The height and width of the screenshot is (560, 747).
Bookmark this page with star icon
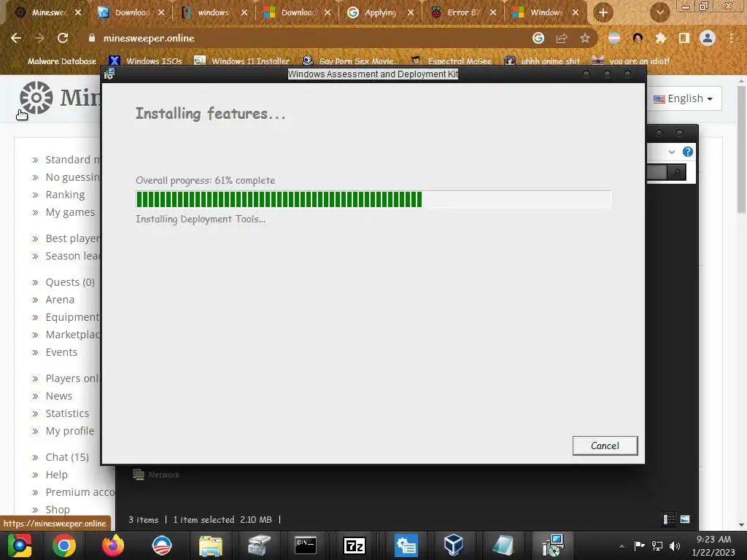coord(585,38)
